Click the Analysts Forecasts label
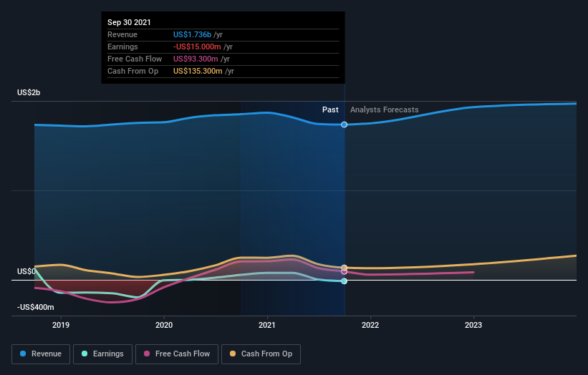 pos(385,109)
